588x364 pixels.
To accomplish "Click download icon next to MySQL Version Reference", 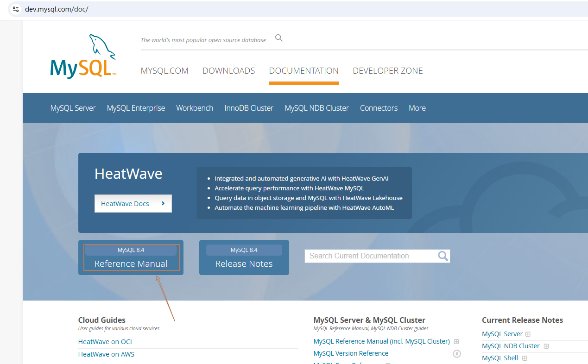I will point(457,354).
